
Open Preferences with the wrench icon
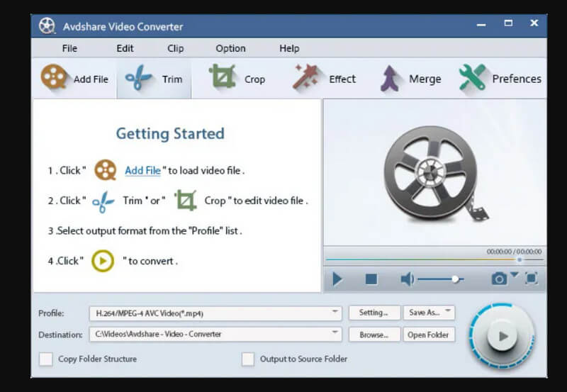[472, 78]
